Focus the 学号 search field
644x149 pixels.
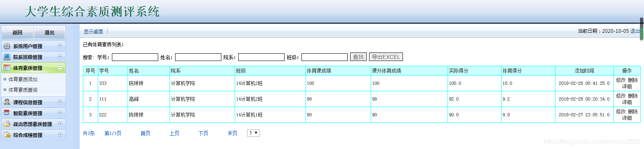pos(135,57)
